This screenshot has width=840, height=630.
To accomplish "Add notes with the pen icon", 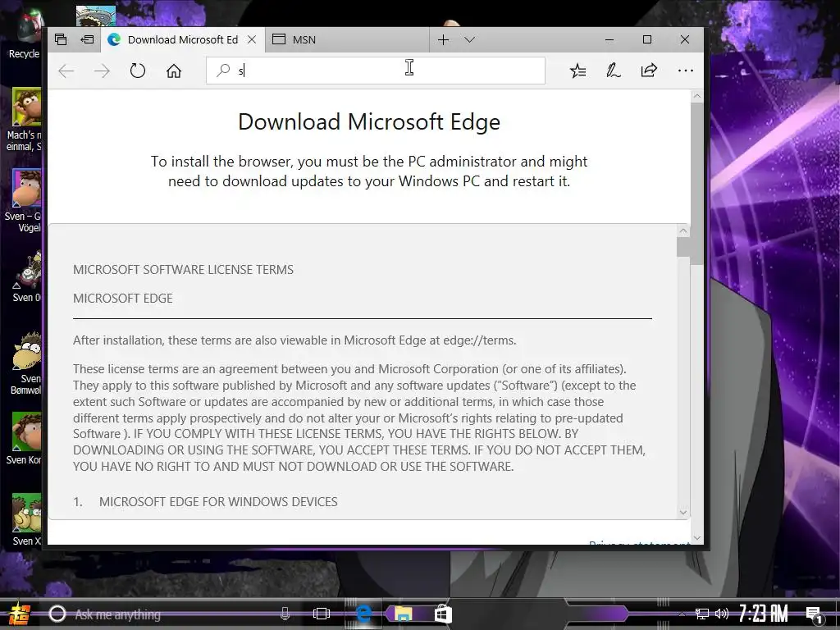I will click(x=613, y=71).
